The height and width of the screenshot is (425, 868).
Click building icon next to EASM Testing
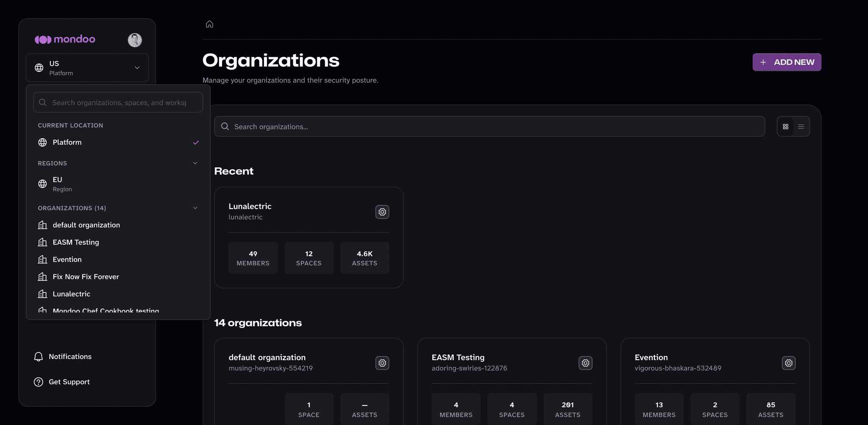[x=42, y=242]
